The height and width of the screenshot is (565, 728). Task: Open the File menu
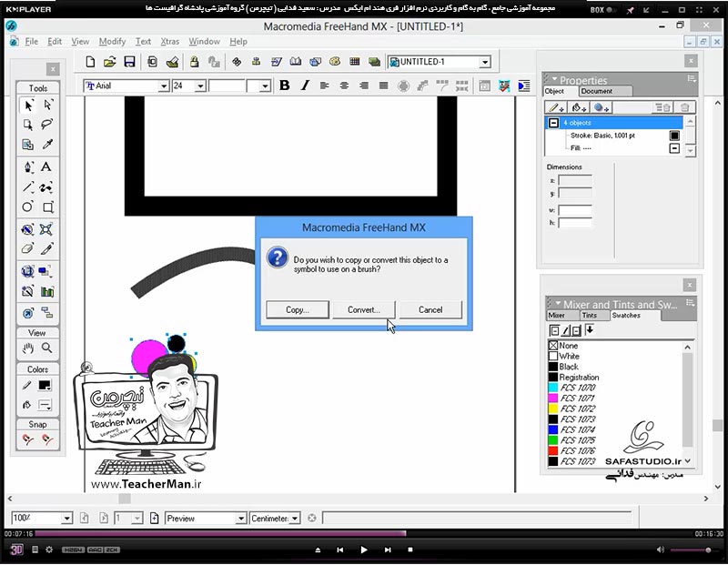[32, 41]
